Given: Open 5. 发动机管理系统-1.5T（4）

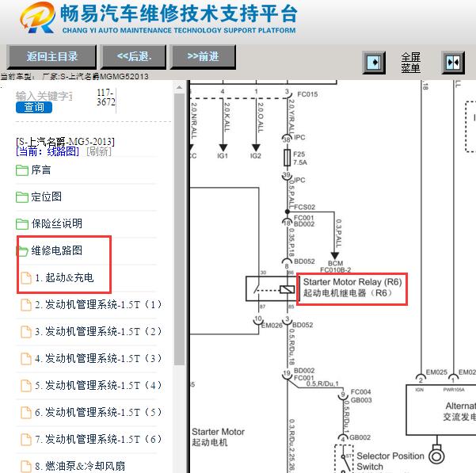Looking at the screenshot, I should click(x=97, y=385).
